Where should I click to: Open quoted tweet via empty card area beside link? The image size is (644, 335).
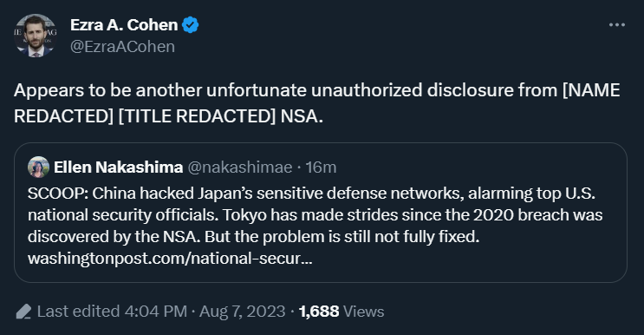pos(468,259)
